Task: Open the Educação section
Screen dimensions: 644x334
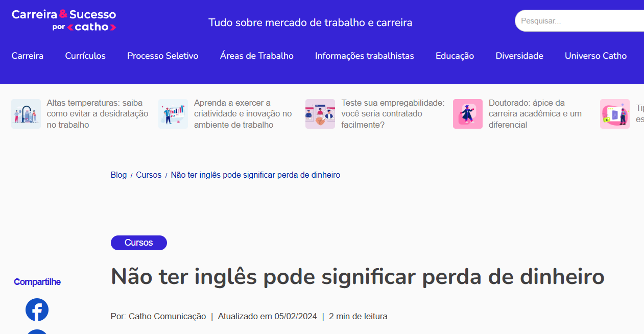Action: click(x=455, y=56)
